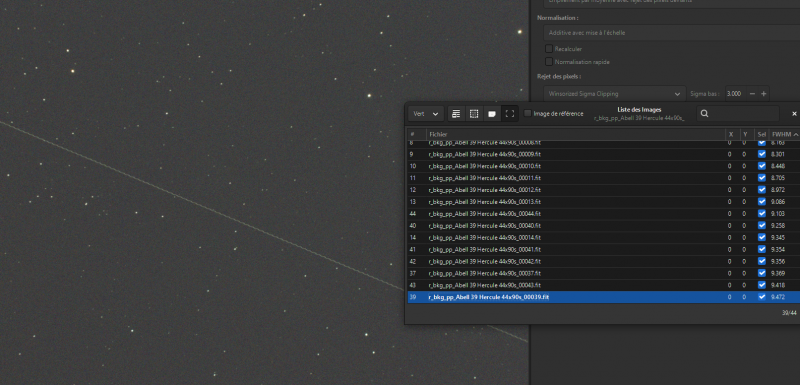
Task: Open the Vert channel dropdown
Action: point(426,114)
